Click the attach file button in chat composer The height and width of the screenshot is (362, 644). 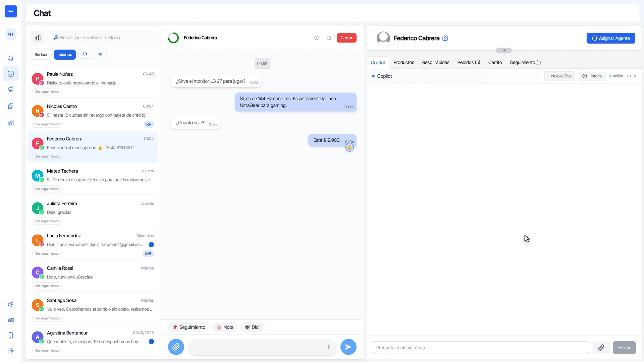(176, 347)
